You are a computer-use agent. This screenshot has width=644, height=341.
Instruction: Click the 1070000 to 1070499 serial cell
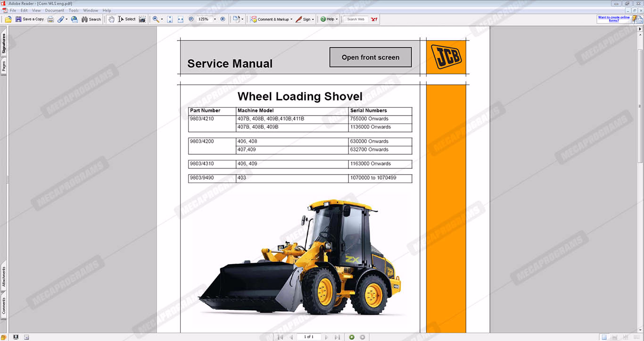380,178
